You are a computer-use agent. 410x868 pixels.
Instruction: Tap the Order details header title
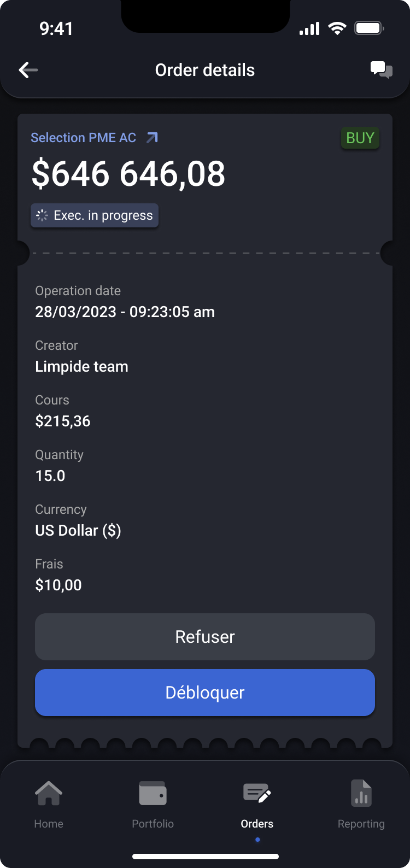[205, 70]
